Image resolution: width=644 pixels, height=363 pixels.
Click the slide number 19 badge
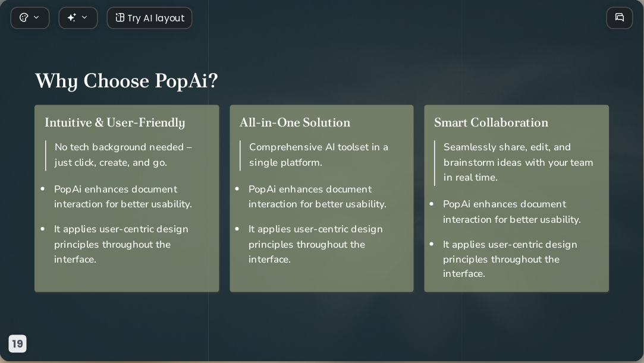(x=18, y=344)
